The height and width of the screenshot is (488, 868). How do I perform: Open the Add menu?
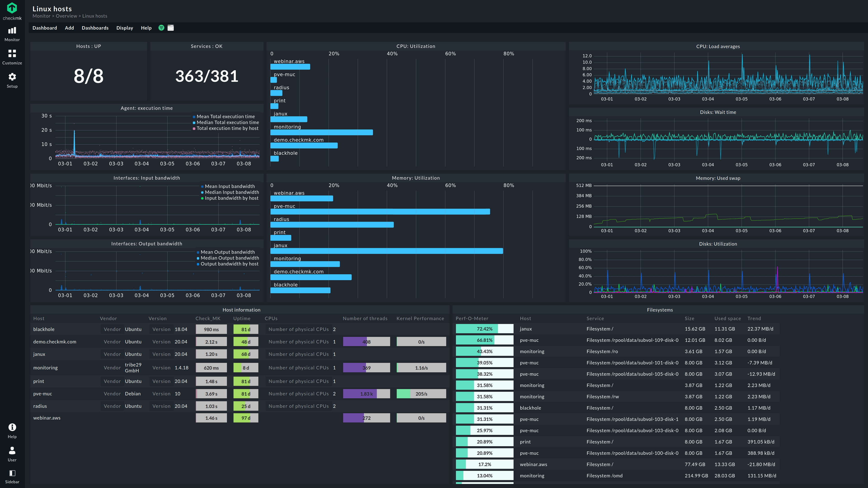point(69,28)
